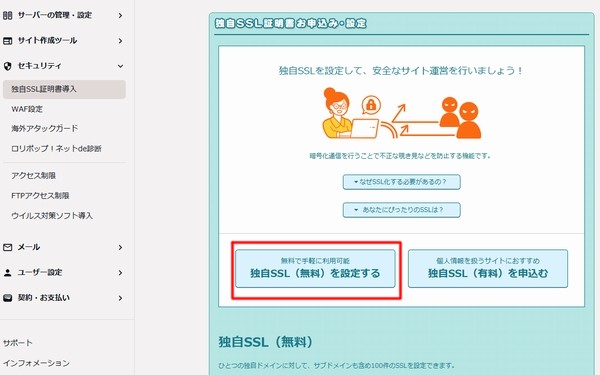The width and height of the screenshot is (600, 375).
Task: Expand ユーザー設定 section chevron
Action: [120, 272]
